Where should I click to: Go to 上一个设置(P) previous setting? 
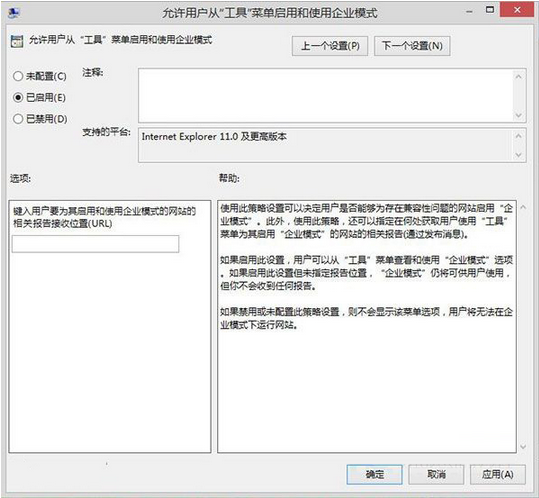tap(330, 46)
